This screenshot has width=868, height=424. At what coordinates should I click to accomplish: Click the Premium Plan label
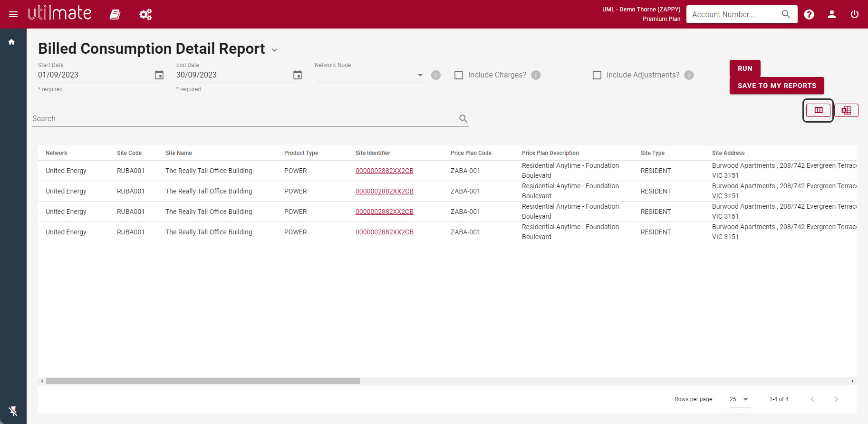pyautogui.click(x=661, y=19)
